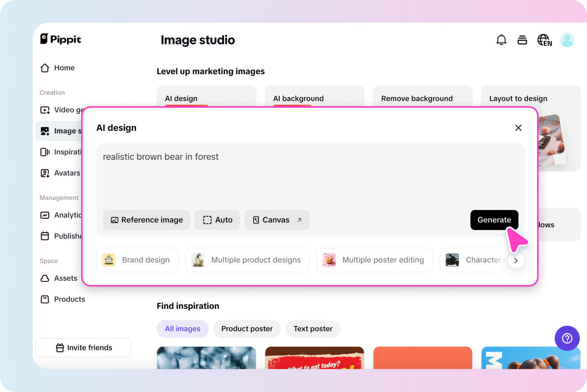Open Assets in sidebar
The height and width of the screenshot is (392, 587).
pyautogui.click(x=66, y=278)
